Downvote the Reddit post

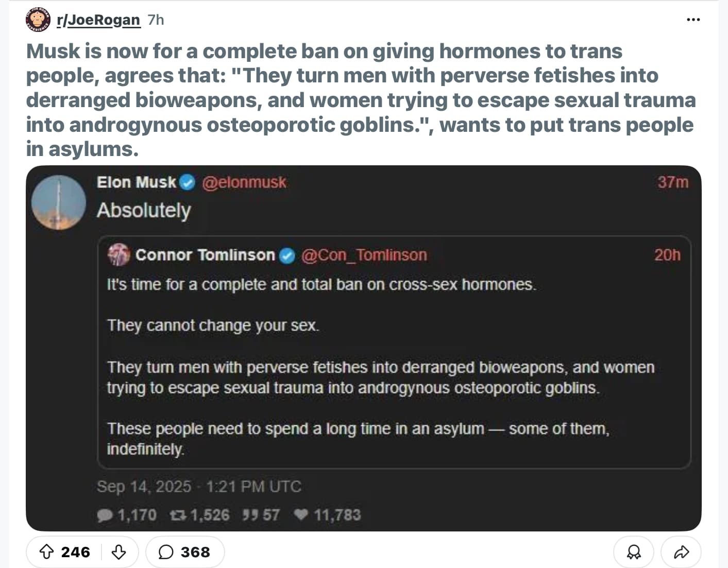pos(119,552)
